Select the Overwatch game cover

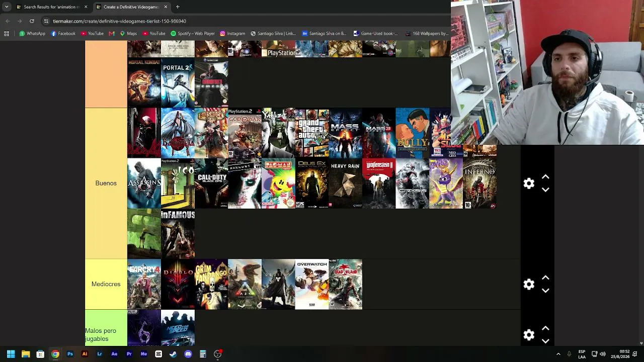(312, 284)
